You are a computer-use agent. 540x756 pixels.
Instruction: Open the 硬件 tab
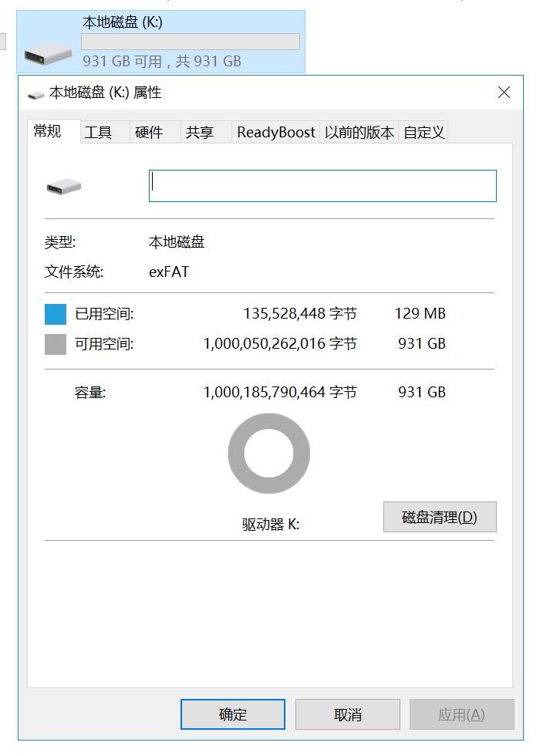point(149,133)
